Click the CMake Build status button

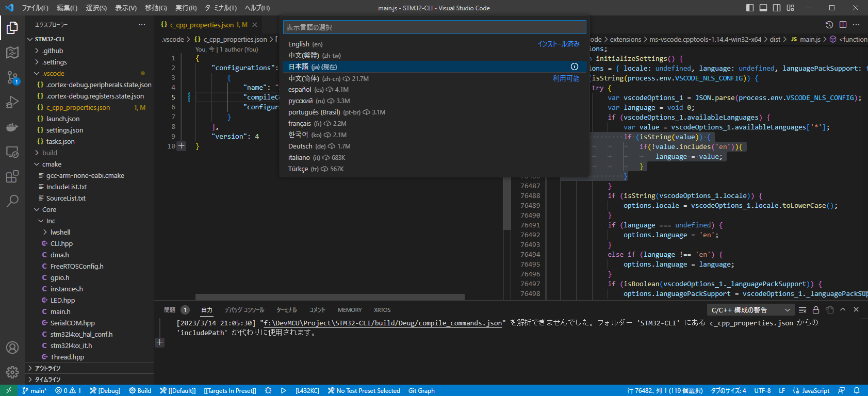tap(140, 390)
